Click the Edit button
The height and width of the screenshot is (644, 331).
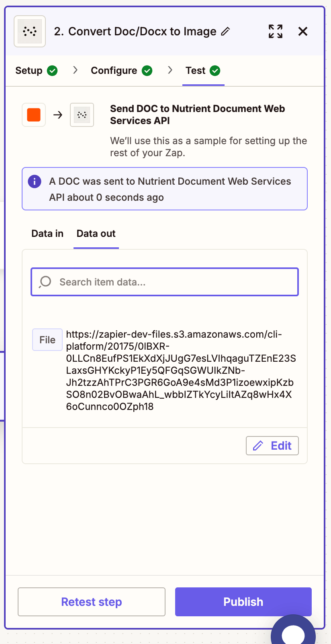[x=272, y=446]
